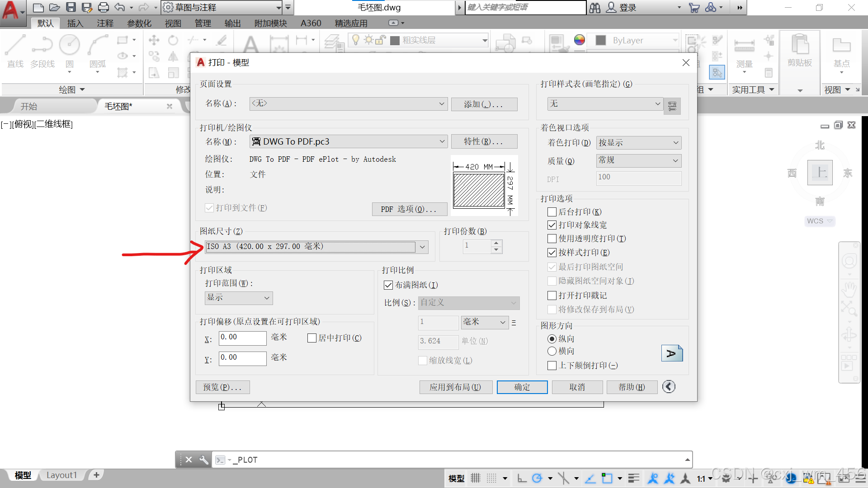
Task: Click the Print icon in quick access toolbar
Action: 104,7
